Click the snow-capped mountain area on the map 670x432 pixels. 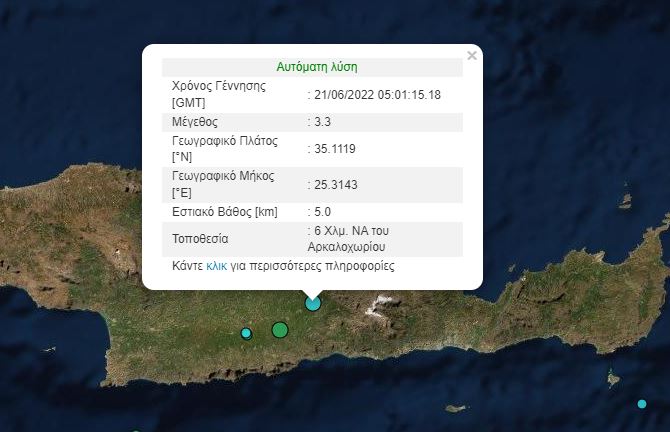click(x=382, y=306)
